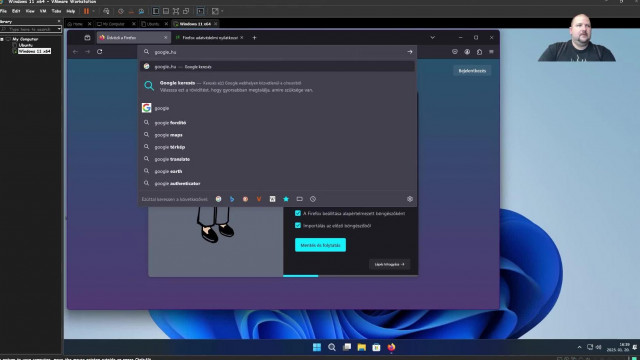The image size is (640, 360).
Task: Uncheck import from previous browser checkbox
Action: pos(298,225)
